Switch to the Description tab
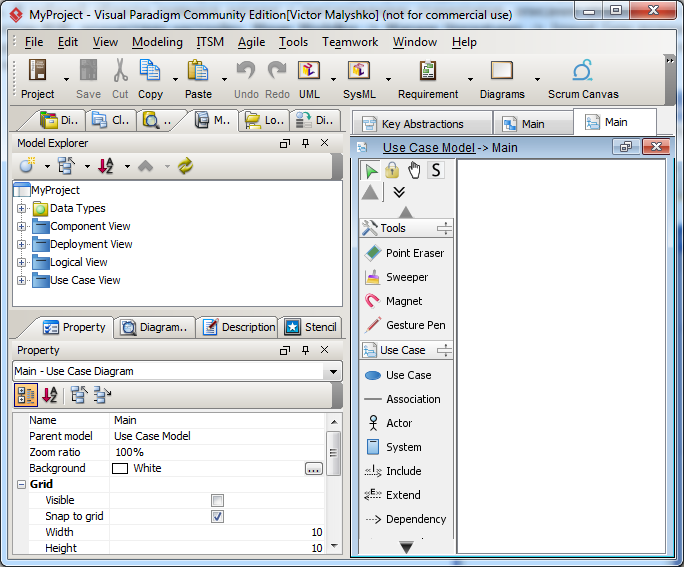 point(239,327)
